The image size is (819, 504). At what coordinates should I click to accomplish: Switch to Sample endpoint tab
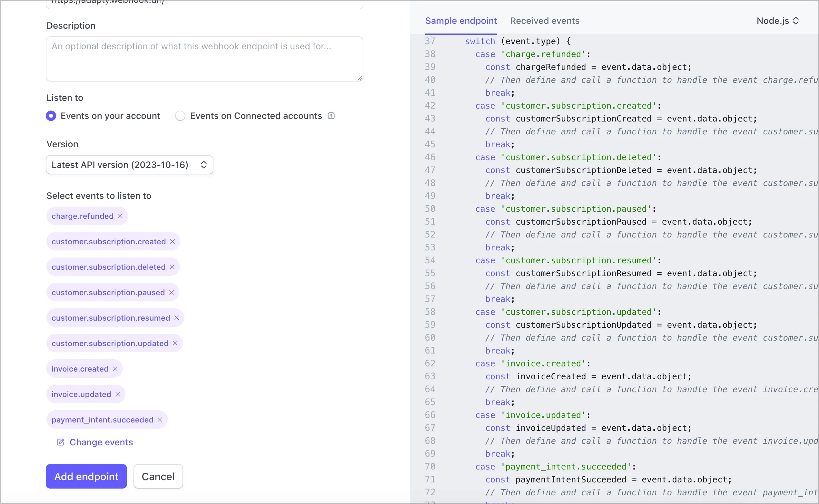[461, 21]
